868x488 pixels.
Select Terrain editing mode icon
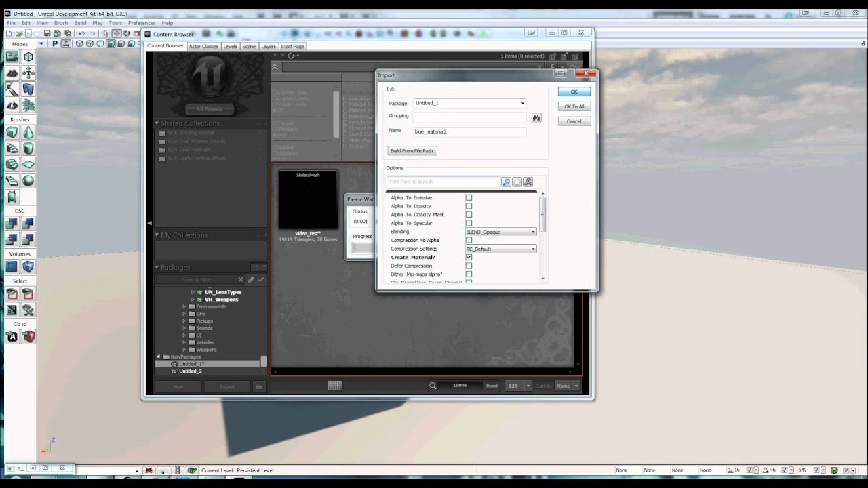click(x=12, y=73)
